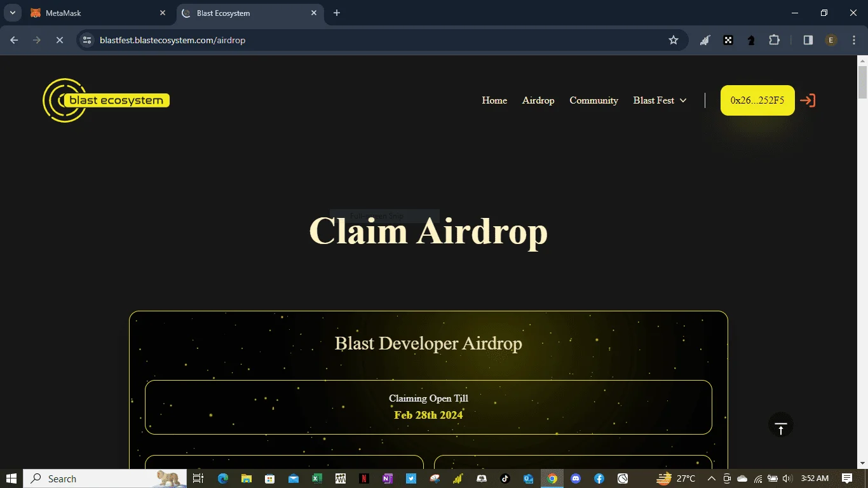Click the taskbar Search box
The image size is (868, 488).
click(105, 478)
